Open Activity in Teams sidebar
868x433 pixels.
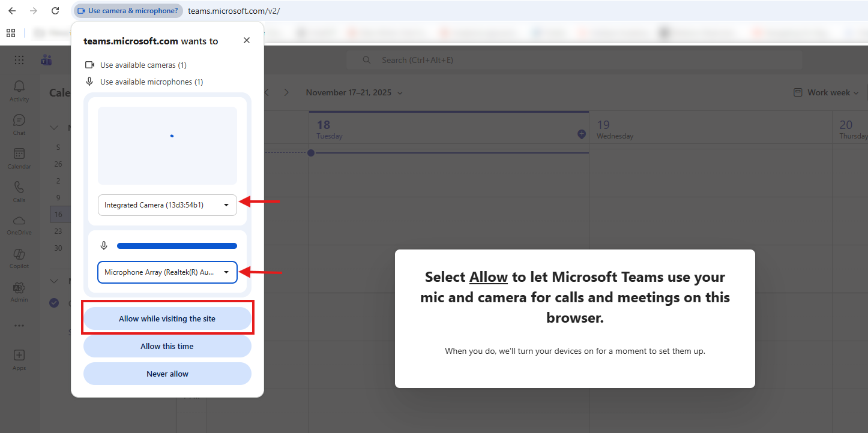coord(19,91)
